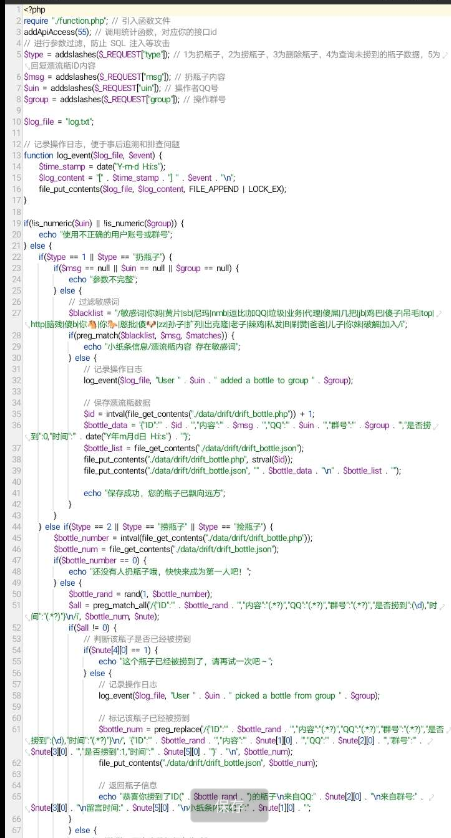Image resolution: width=451 pixels, height=838 pixels.
Task: Click the continuation arrow before 'http' blacklist text
Action: coord(27,324)
